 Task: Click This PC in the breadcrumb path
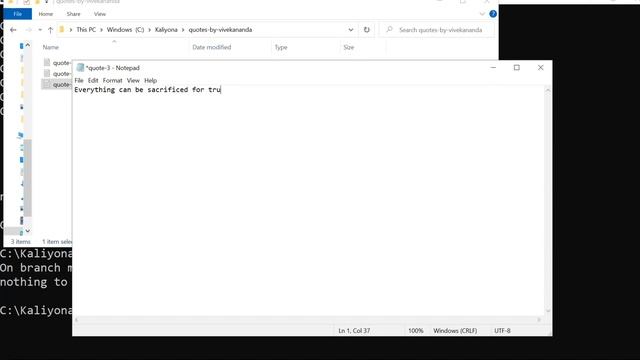[x=86, y=30]
